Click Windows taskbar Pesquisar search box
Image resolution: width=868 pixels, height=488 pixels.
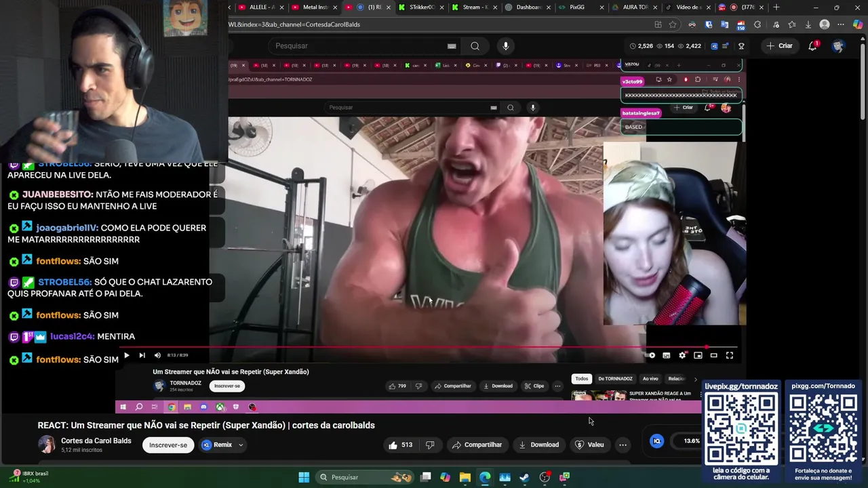tap(366, 477)
